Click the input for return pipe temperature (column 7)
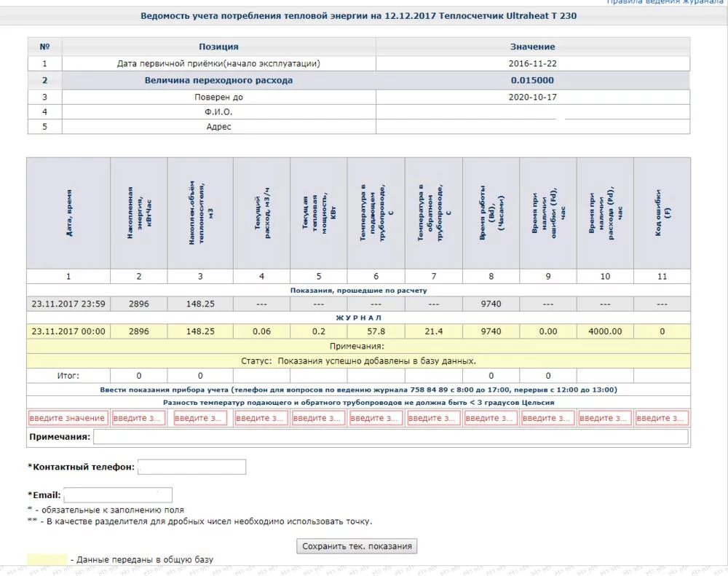The width and height of the screenshot is (728, 576). click(433, 419)
